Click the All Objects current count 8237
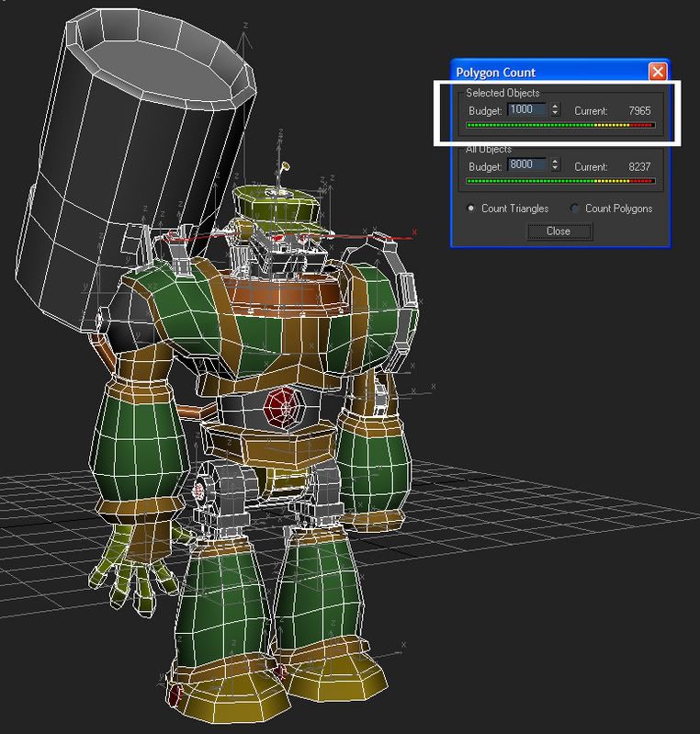 pos(639,167)
